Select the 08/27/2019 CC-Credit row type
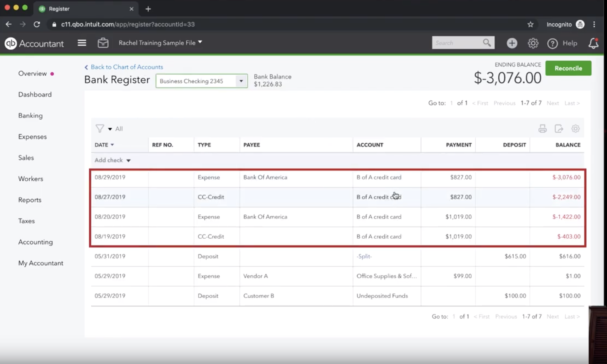The width and height of the screenshot is (607, 364). [x=211, y=197]
